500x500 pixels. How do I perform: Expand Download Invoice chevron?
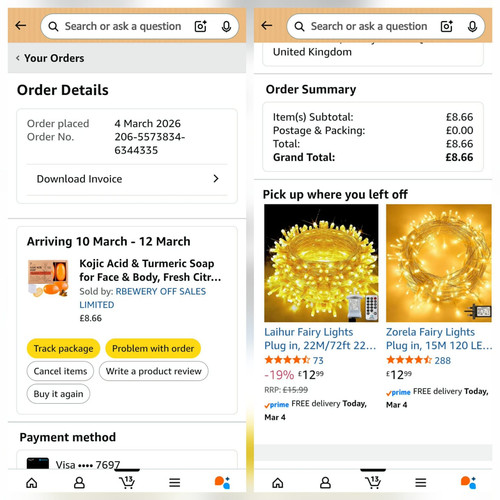(216, 179)
